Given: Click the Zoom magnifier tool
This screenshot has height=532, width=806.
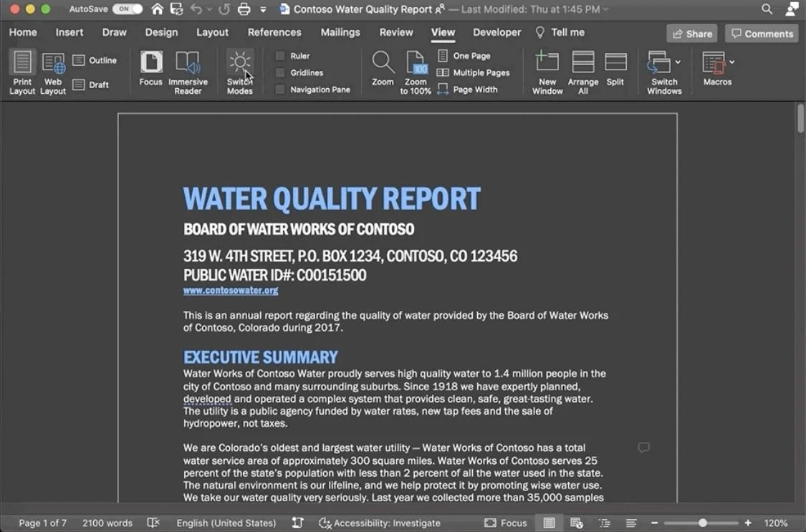Looking at the screenshot, I should pos(383,62).
